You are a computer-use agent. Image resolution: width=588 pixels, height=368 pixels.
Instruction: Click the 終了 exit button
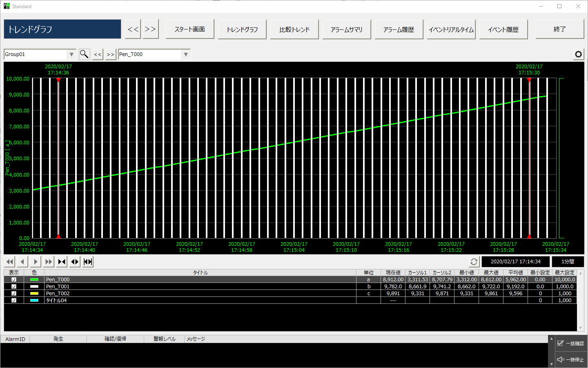click(559, 29)
